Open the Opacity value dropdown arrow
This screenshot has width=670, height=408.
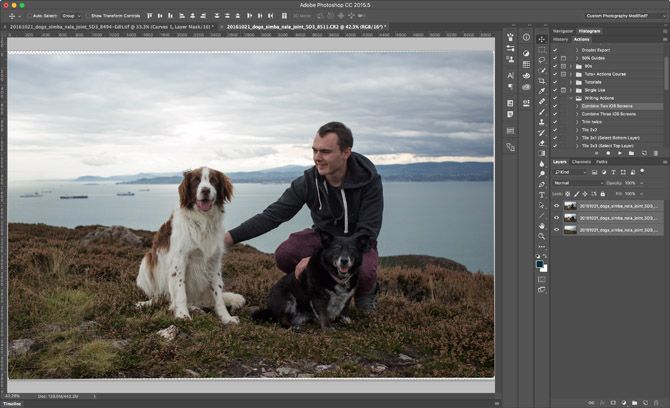[642, 183]
